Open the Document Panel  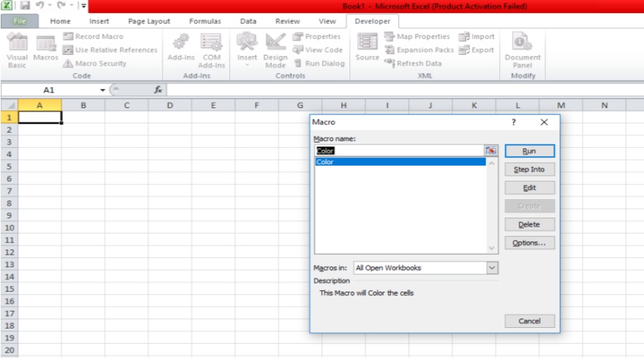point(523,51)
